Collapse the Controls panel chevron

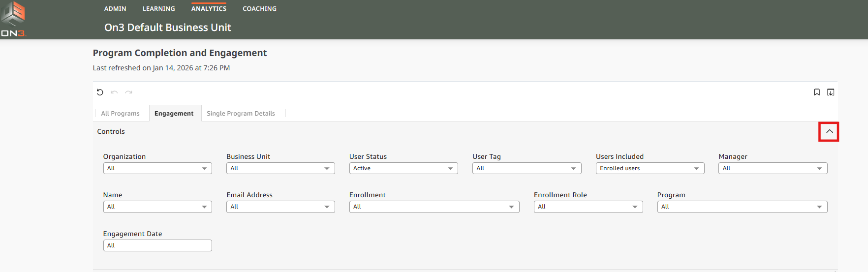pos(829,131)
